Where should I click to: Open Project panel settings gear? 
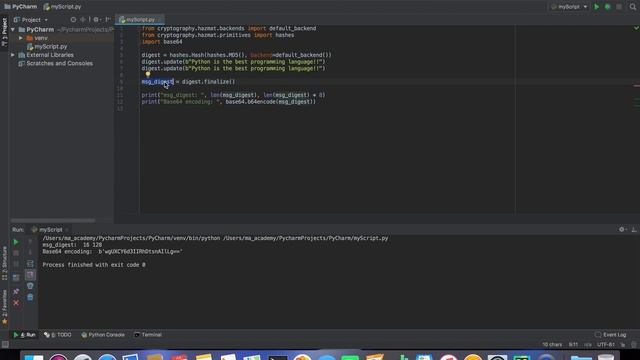pos(97,20)
